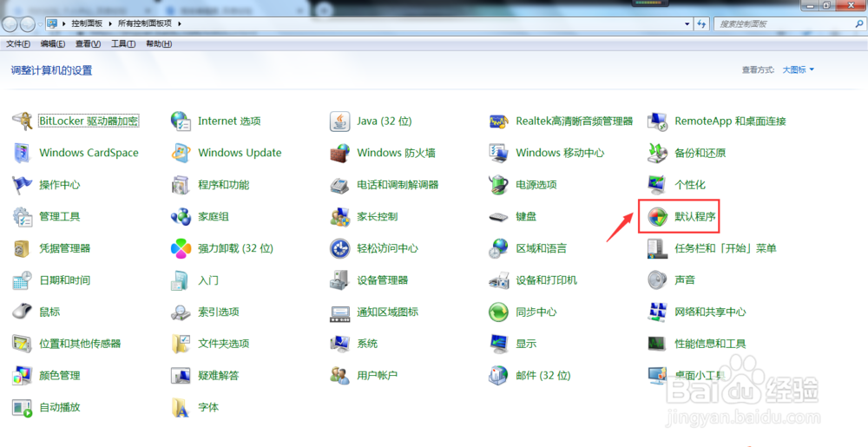The image size is (868, 447).
Task: Open the 区域和语言 globe icon
Action: click(x=499, y=248)
